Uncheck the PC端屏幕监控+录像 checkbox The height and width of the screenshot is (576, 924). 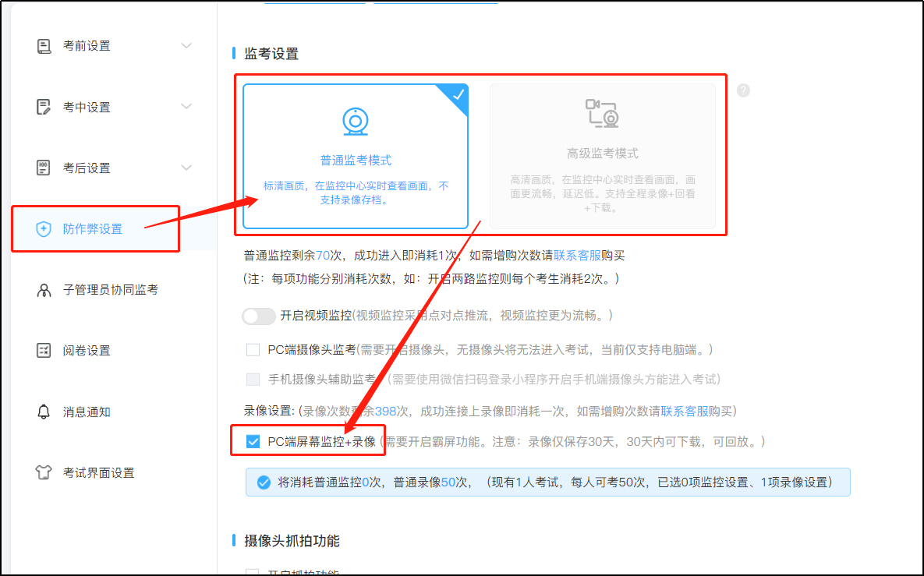point(253,442)
